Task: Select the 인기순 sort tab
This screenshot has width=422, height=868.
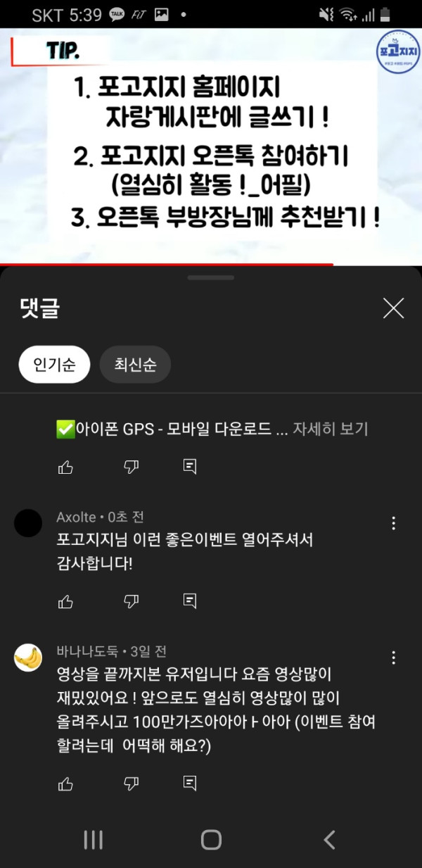Action: point(54,365)
